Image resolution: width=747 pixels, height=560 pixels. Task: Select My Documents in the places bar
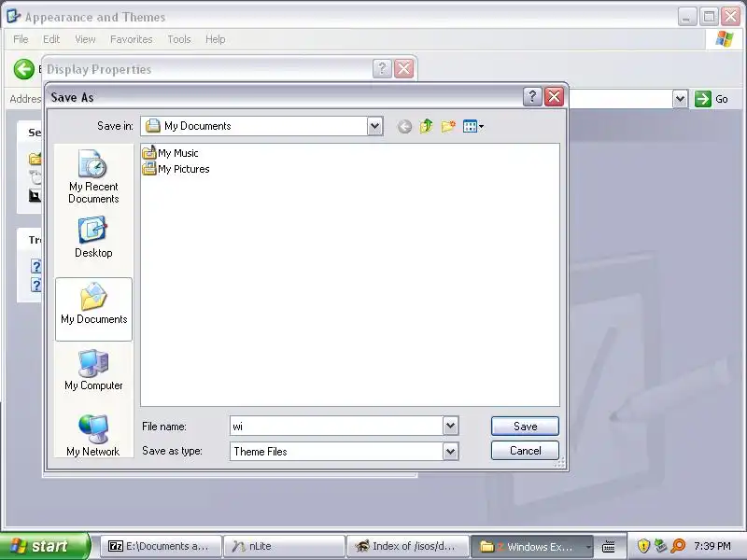pyautogui.click(x=93, y=309)
